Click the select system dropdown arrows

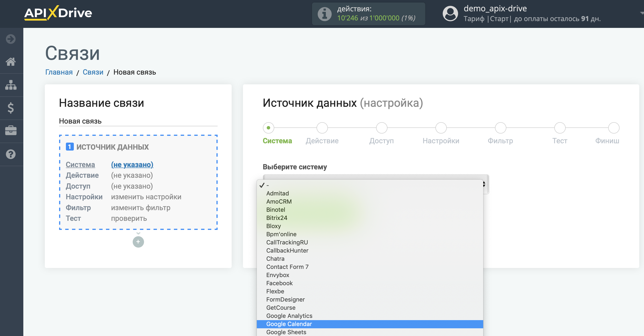484,184
